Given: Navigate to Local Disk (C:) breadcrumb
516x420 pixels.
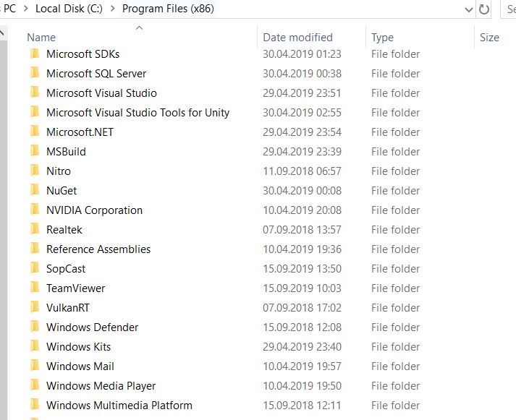Looking at the screenshot, I should pyautogui.click(x=69, y=9).
